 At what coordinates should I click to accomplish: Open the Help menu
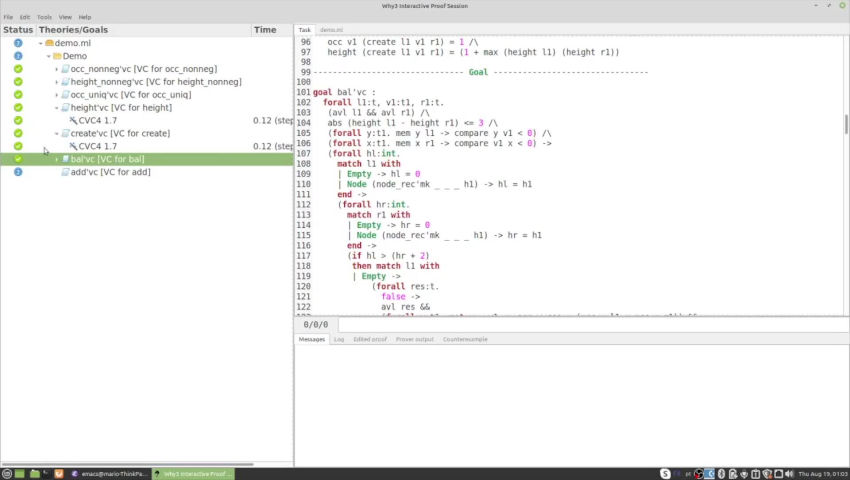click(85, 17)
